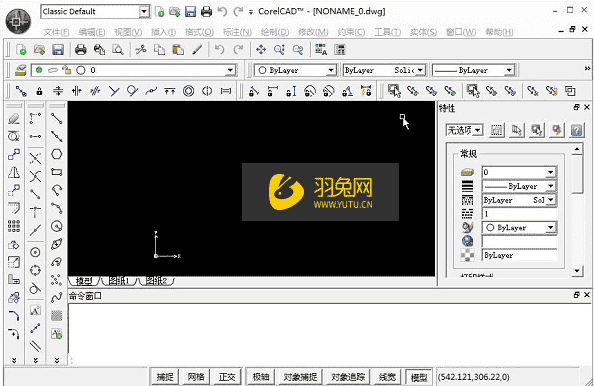The height and width of the screenshot is (386, 594).
Task: Click the Save floppy icon in standard toolbar
Action: (58, 50)
